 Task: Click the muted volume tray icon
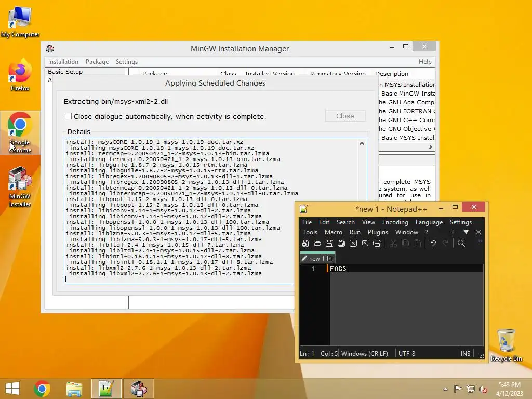[x=483, y=389]
